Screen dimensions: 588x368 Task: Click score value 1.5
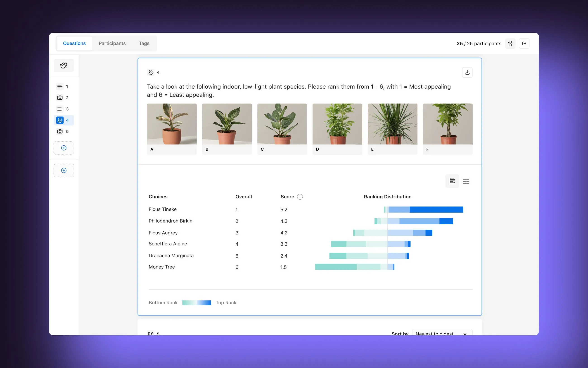283,267
